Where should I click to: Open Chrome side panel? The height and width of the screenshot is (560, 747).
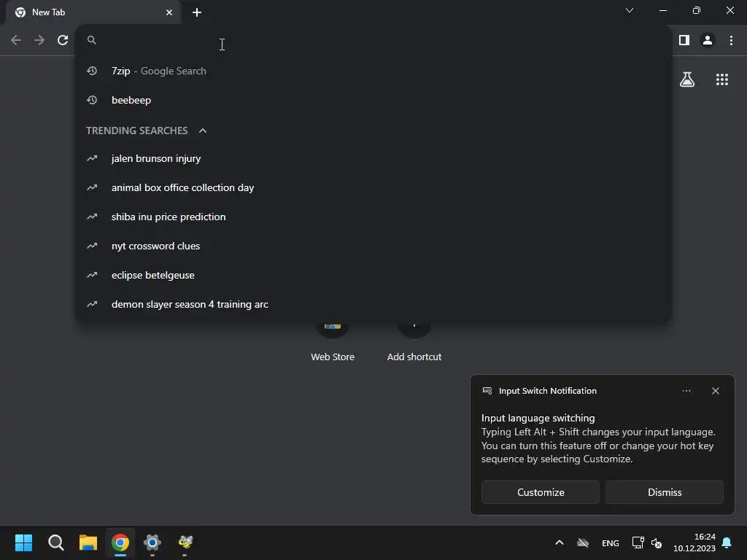click(684, 41)
